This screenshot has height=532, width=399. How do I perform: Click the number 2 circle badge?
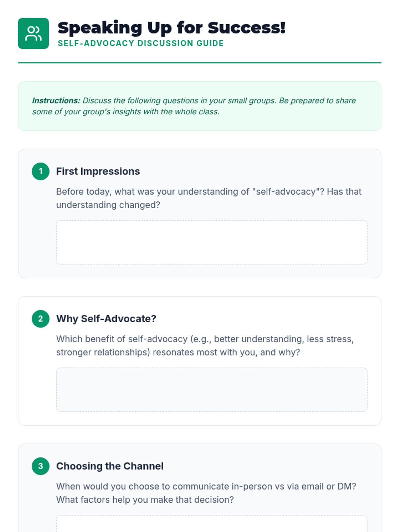tap(41, 319)
